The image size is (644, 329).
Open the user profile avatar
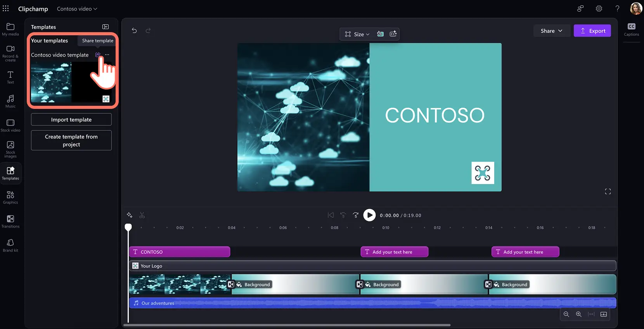[636, 8]
